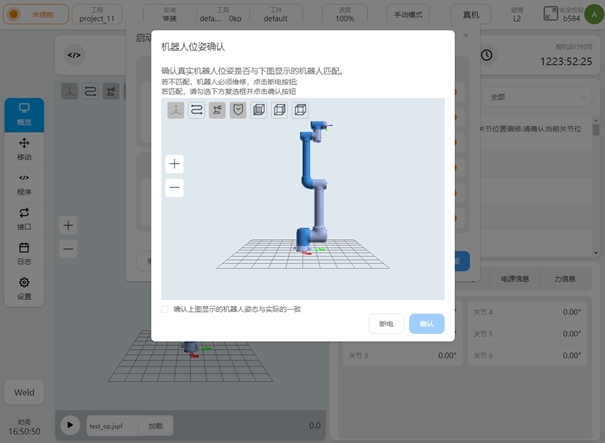Select the second cube view icon in dialog
605x443 pixels.
(x=279, y=110)
